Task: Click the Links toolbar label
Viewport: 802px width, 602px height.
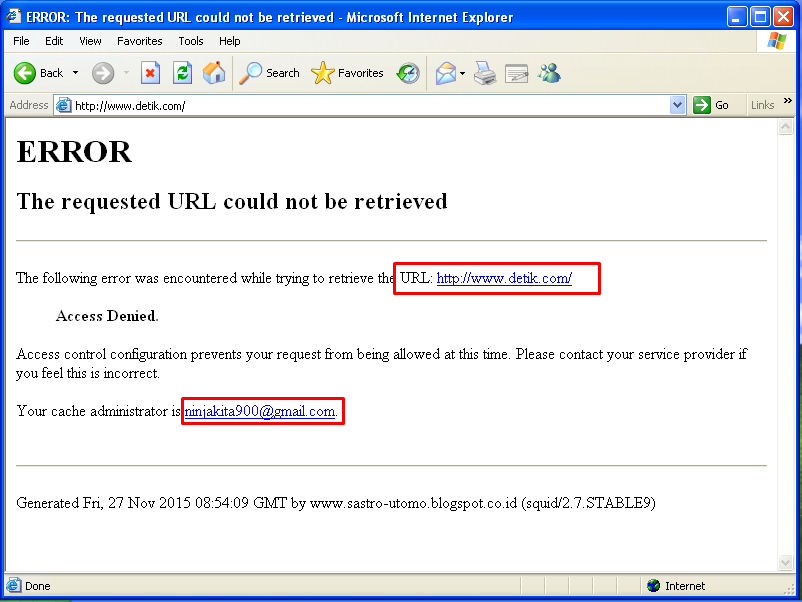Action: click(x=763, y=105)
